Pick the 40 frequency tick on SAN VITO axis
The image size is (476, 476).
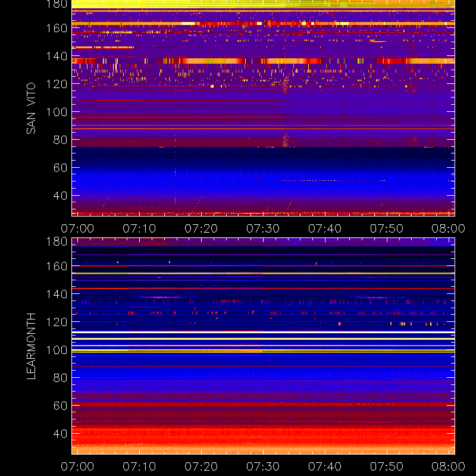pos(60,196)
